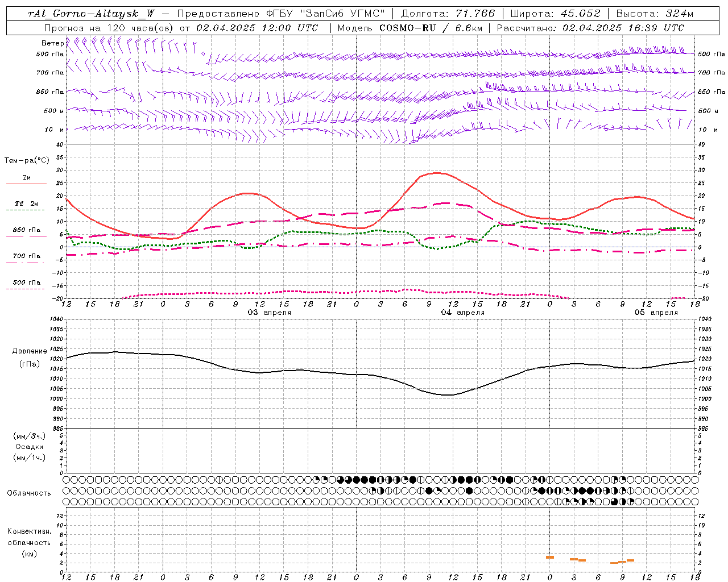Click the Td 2м dew point legend entry
The image size is (728, 582).
(27, 203)
